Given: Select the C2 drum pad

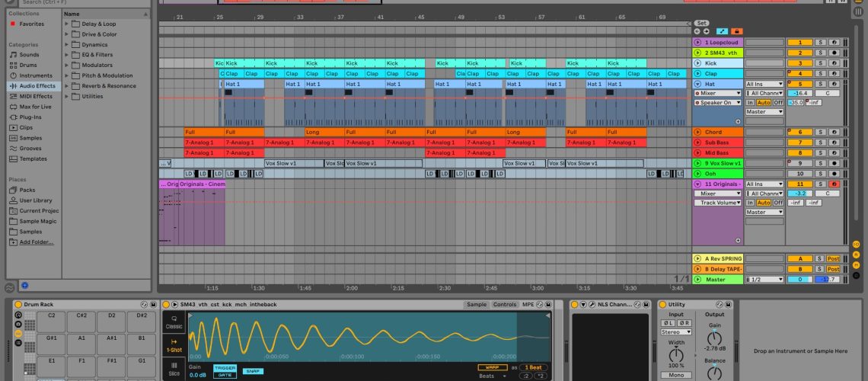Looking at the screenshot, I should pos(52,322).
